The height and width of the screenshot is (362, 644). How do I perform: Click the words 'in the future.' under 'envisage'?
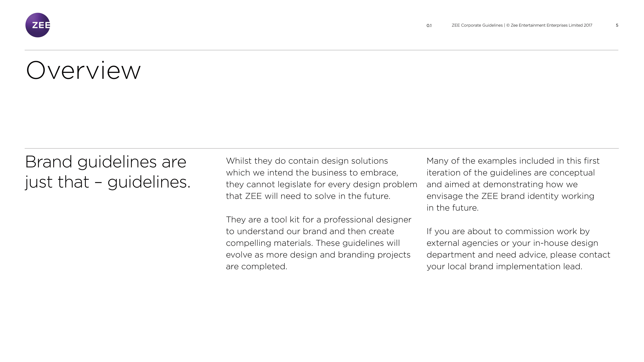coord(452,208)
